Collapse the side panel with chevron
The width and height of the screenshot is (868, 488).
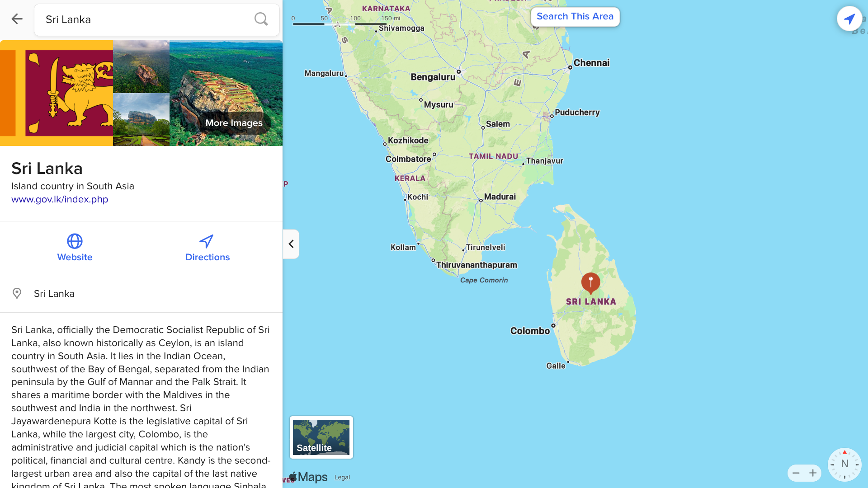click(x=291, y=244)
